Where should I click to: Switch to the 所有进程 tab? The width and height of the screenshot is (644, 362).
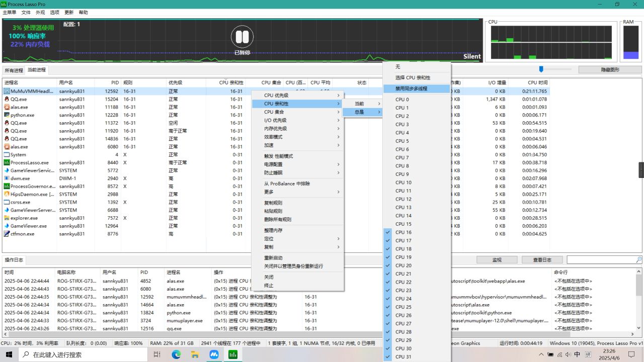tap(14, 70)
